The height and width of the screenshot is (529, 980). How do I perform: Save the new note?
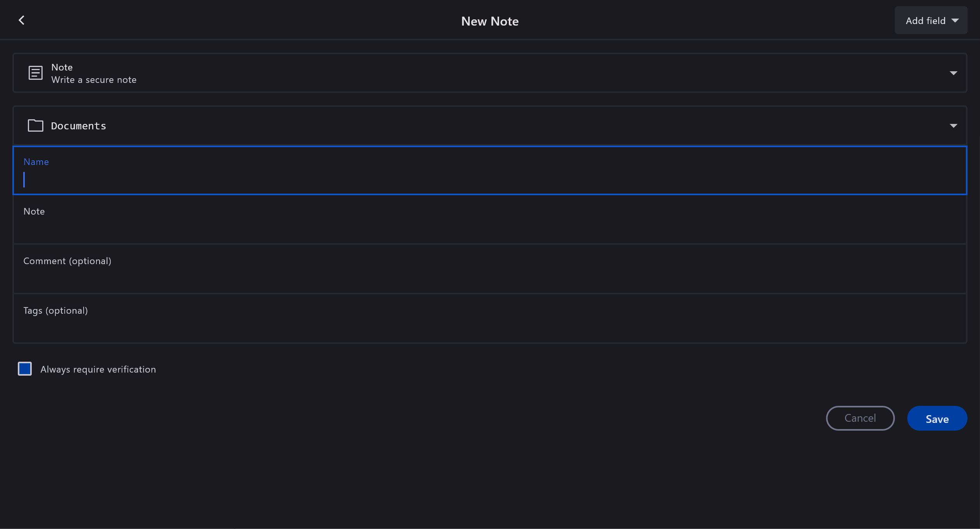(x=937, y=418)
